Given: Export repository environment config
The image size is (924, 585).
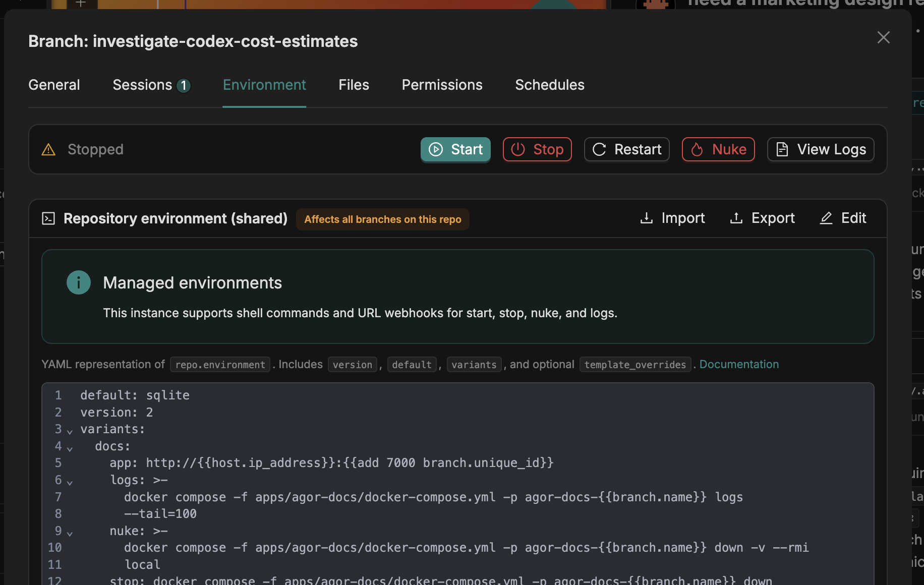Looking at the screenshot, I should point(762,218).
